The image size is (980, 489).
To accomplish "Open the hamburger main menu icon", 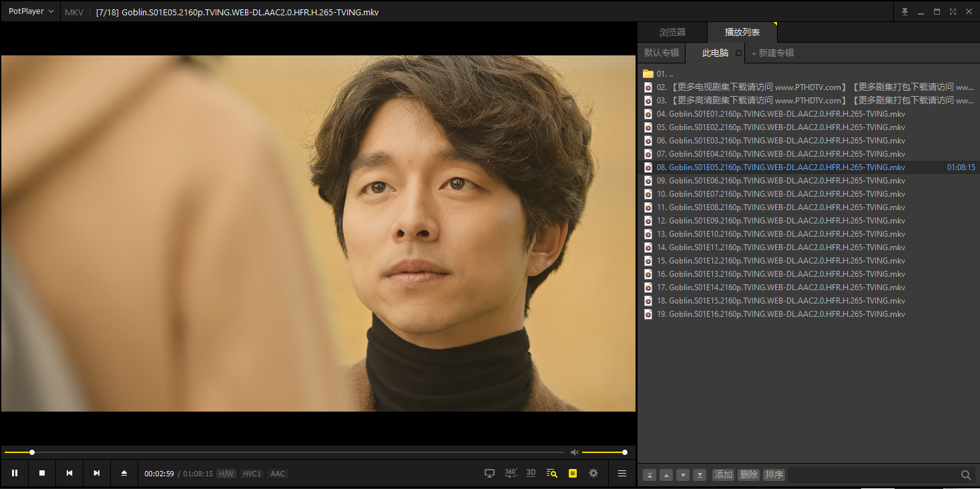I will [x=622, y=473].
